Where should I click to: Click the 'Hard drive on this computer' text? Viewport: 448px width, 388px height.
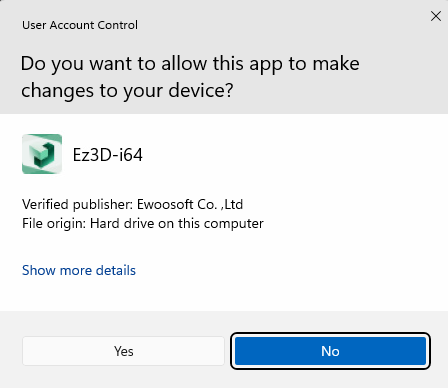(177, 224)
